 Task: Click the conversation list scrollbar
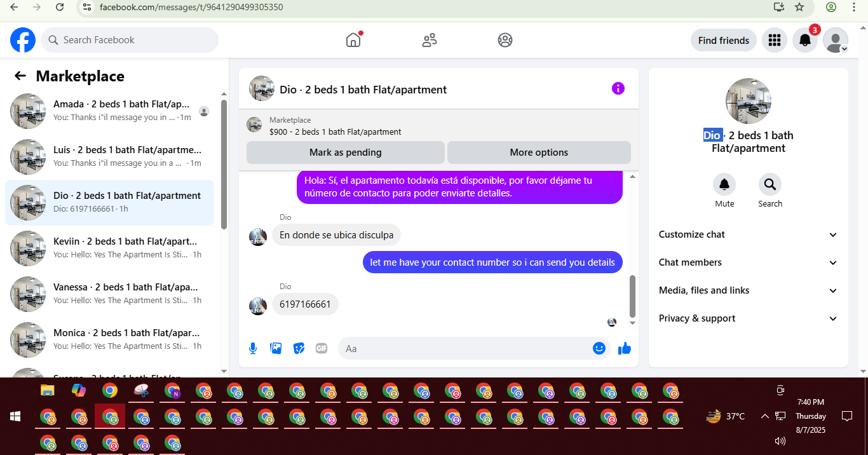tap(224, 164)
